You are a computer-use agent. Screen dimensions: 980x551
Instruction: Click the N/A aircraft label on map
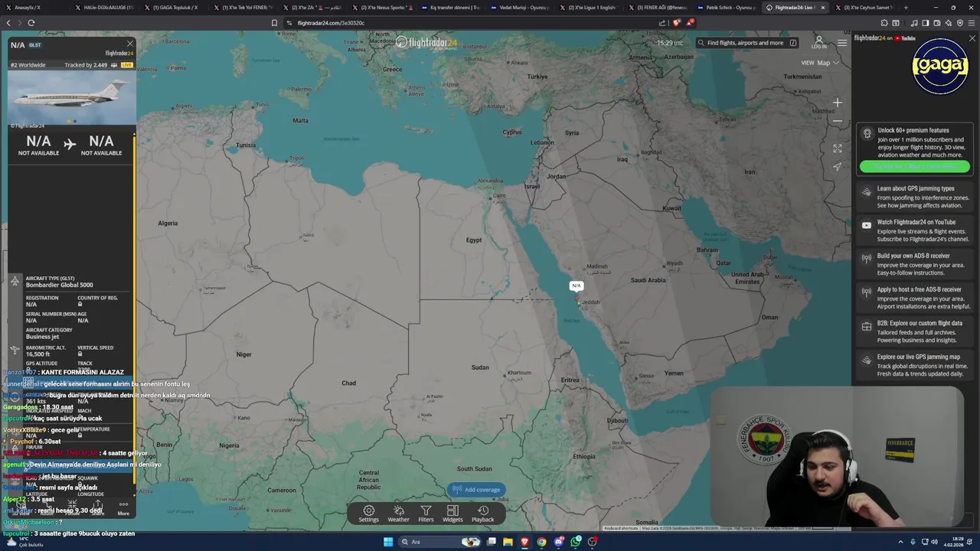[x=577, y=285]
